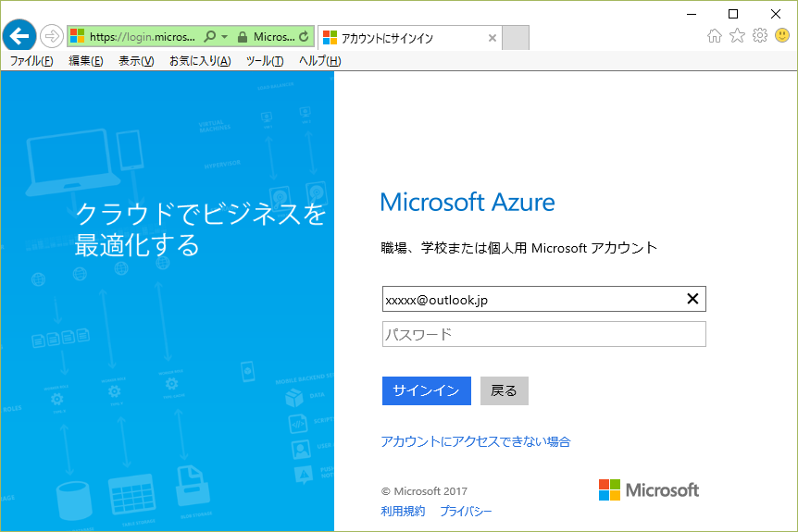798x532 pixels.
Task: Open the Home page icon
Action: (715, 35)
